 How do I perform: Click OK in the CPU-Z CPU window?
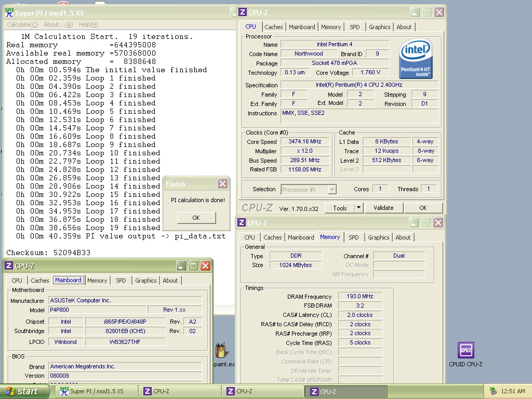[x=423, y=208]
